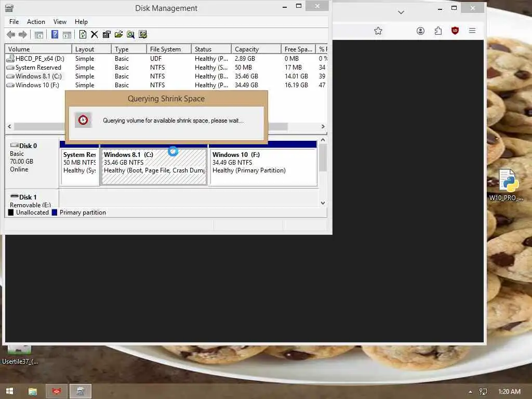Click the clock icon in Querying Shrink Space dialog
This screenshot has width=532, height=399.
tap(83, 120)
